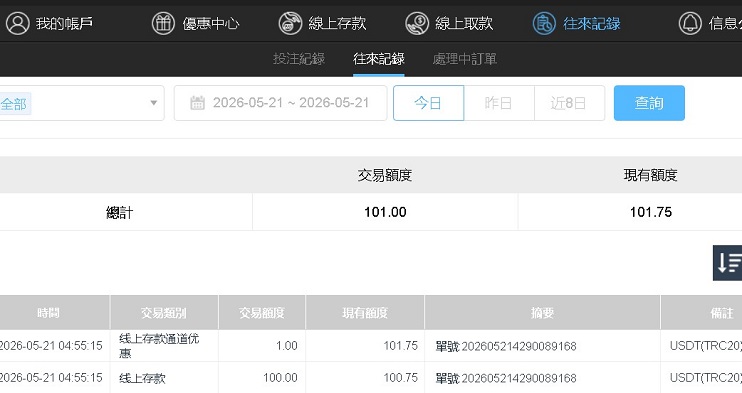
Task: Switch to the 投注記錄 tab
Action: (299, 59)
